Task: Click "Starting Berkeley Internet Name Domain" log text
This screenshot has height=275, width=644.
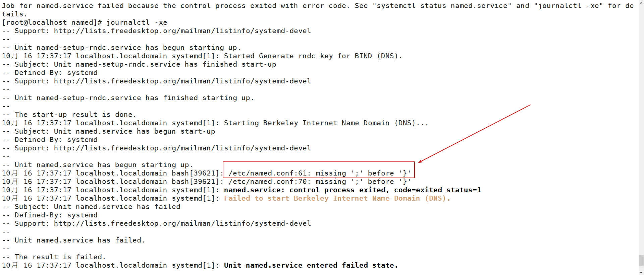Action: point(326,123)
